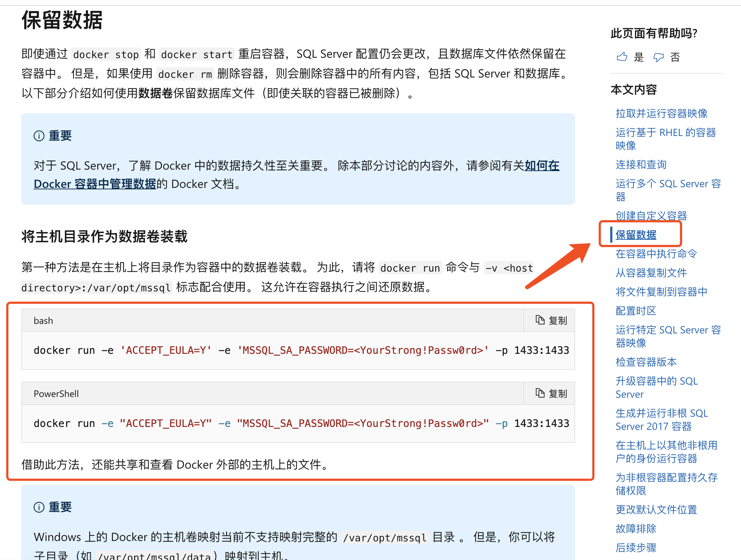The height and width of the screenshot is (560, 741).
Task: Jump to 连接和查询 section
Action: [x=641, y=164]
